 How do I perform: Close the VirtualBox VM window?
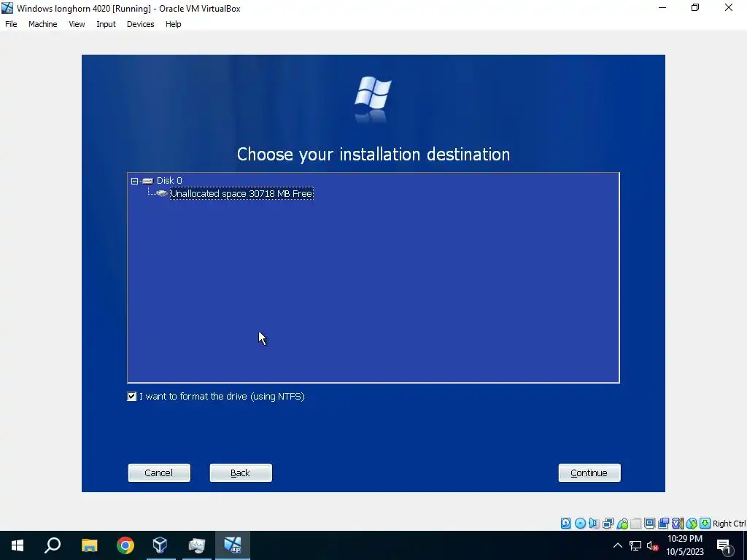pyautogui.click(x=729, y=7)
